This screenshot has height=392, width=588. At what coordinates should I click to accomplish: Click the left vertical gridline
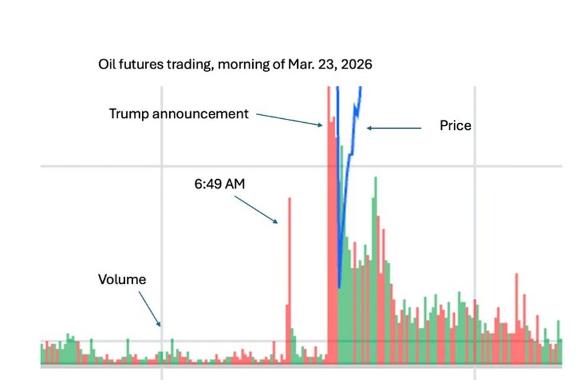[x=162, y=233]
